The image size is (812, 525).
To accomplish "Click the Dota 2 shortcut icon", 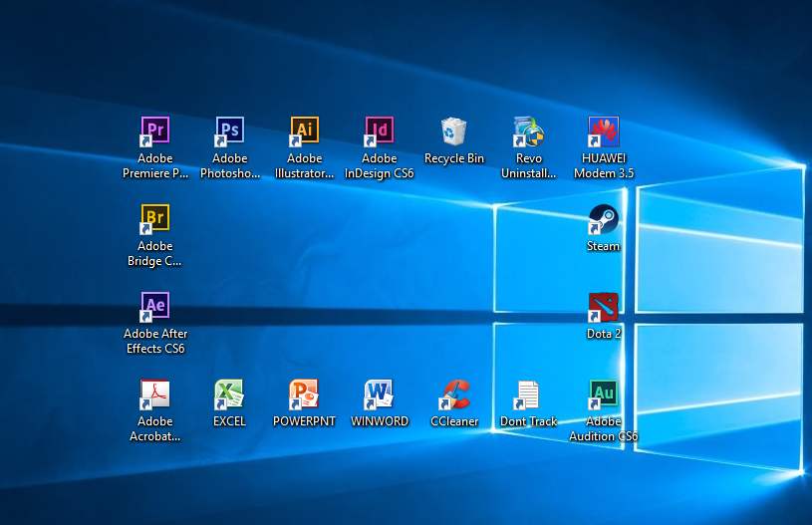I will point(604,307).
